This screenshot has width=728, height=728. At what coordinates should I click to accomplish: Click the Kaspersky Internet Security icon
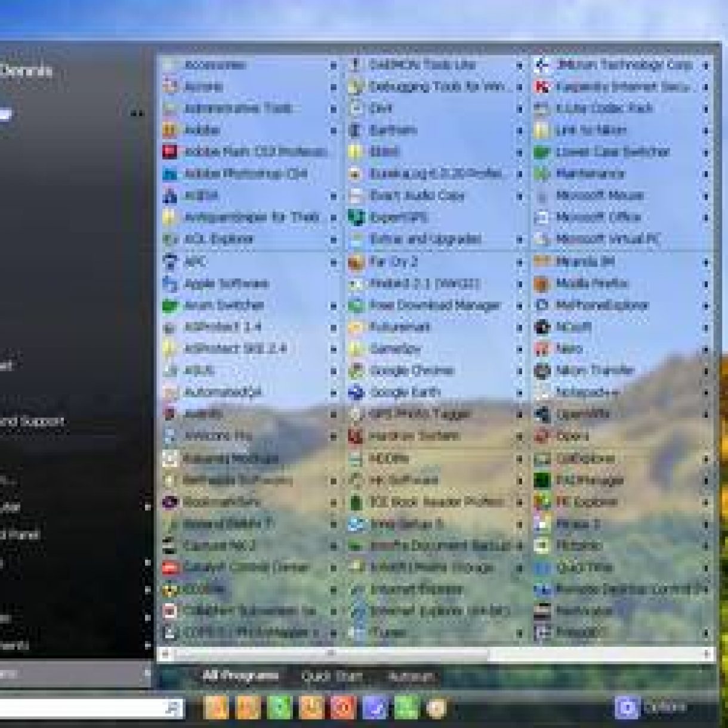(x=542, y=87)
